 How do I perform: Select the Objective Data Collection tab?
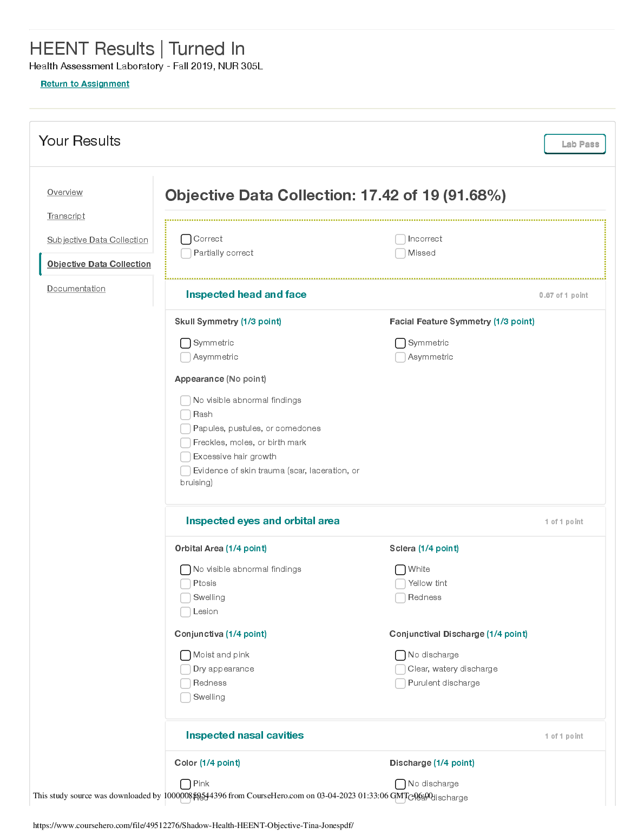99,264
